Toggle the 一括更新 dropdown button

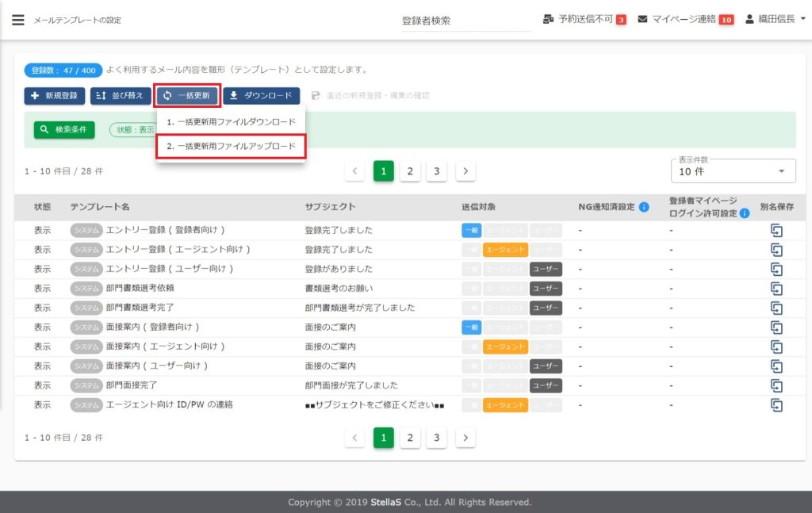(187, 96)
